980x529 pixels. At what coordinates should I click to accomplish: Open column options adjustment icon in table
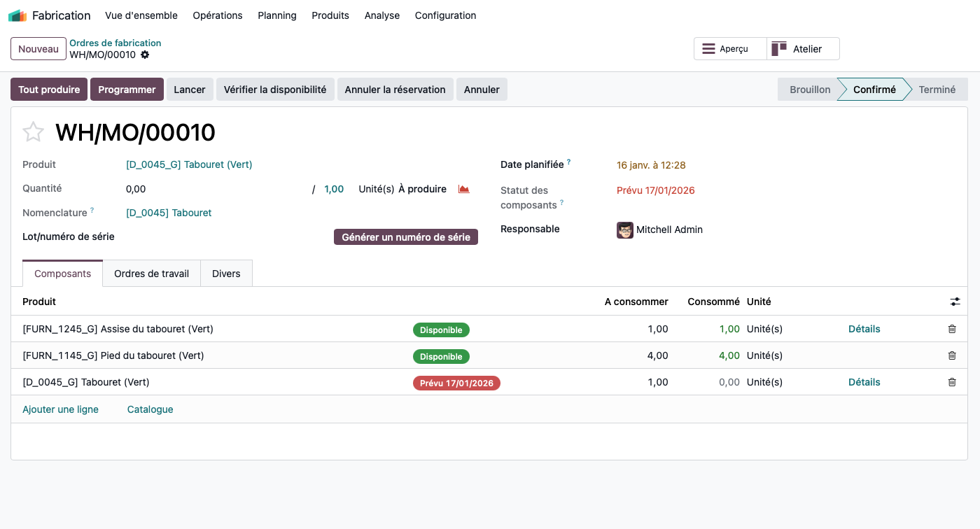point(955,302)
